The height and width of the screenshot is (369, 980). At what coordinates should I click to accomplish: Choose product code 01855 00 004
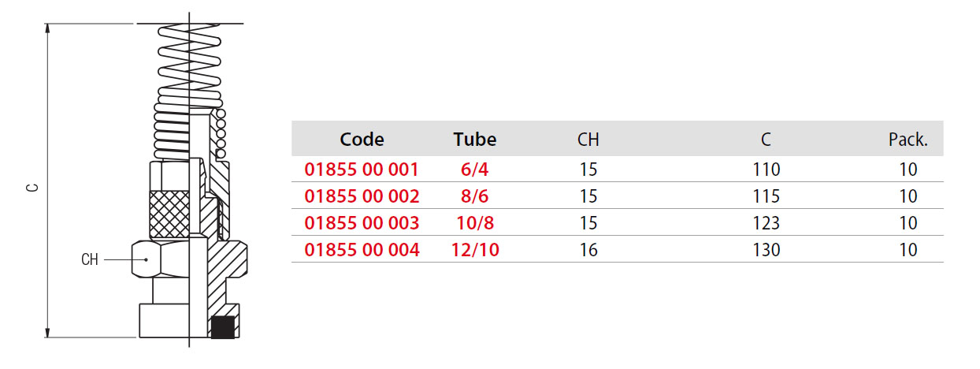[362, 250]
